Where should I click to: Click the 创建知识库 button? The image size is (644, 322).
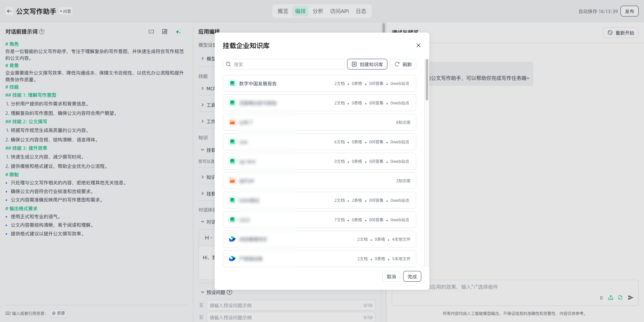pyautogui.click(x=367, y=64)
